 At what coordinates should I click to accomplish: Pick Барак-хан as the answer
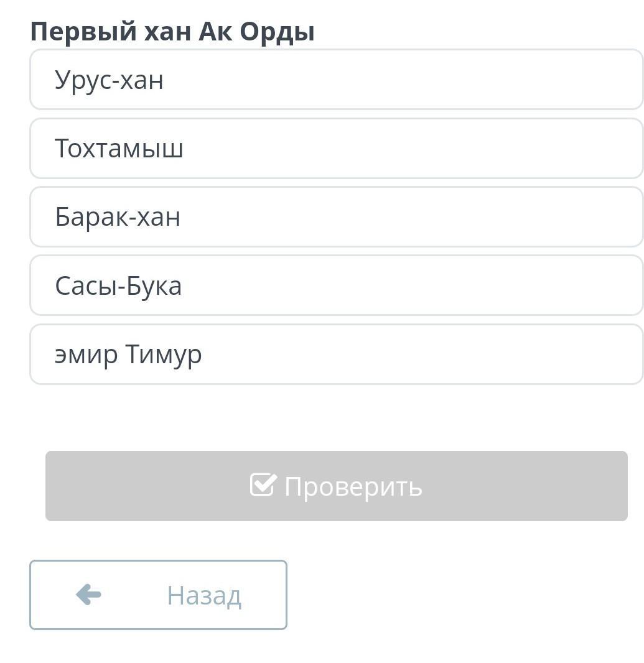pyautogui.click(x=118, y=217)
